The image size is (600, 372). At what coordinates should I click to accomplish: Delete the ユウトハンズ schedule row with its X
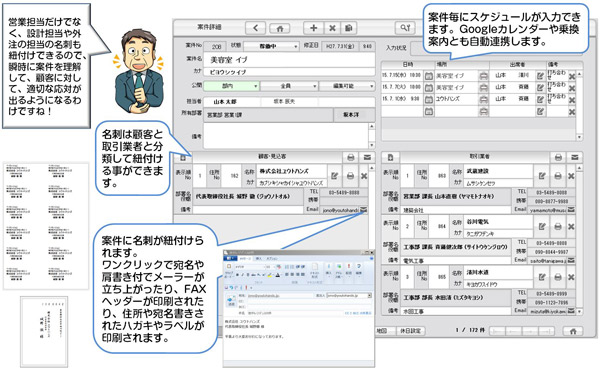click(572, 100)
